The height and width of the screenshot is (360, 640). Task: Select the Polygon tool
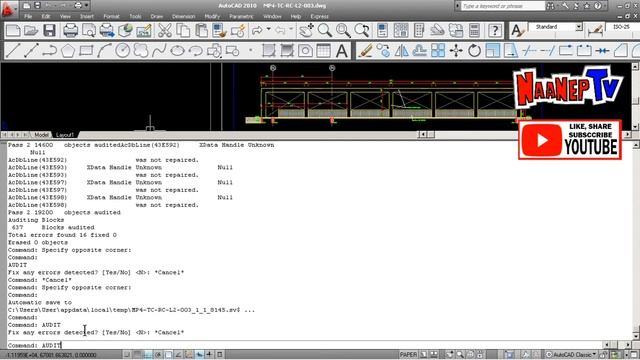68,51
